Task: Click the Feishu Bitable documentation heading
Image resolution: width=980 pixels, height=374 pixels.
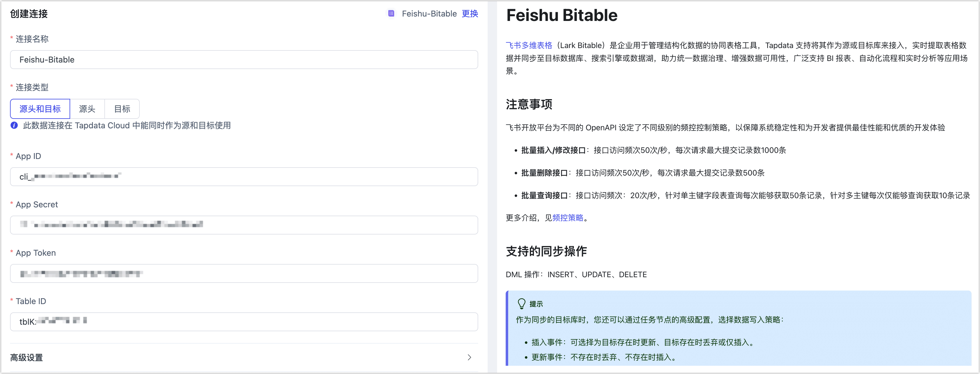Action: [562, 16]
